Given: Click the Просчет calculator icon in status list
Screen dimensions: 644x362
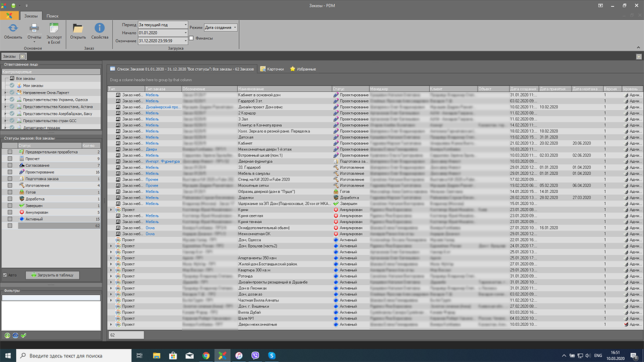Looking at the screenshot, I should click(x=22, y=158).
